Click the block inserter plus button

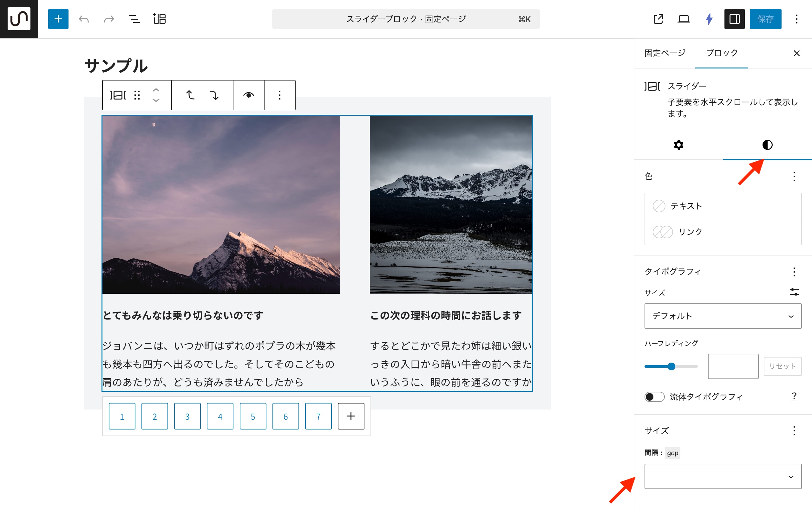pos(58,19)
